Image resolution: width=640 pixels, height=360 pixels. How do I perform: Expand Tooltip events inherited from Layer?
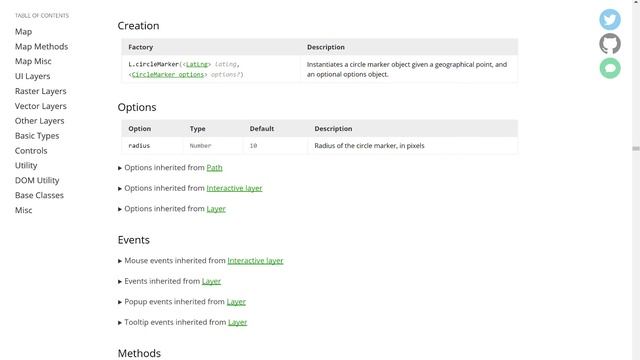182,322
